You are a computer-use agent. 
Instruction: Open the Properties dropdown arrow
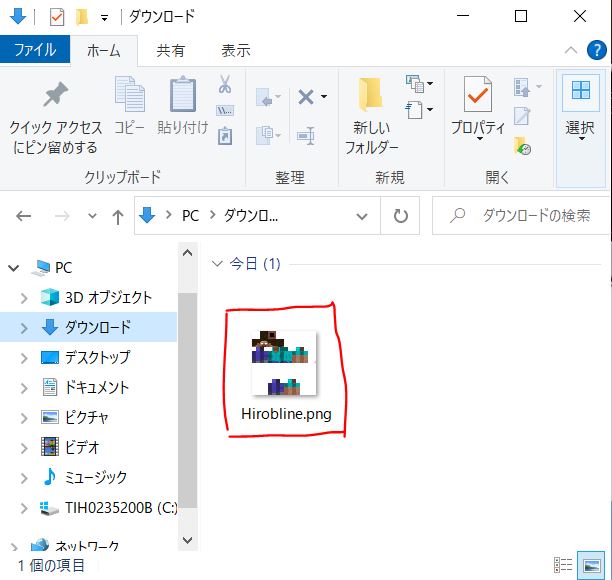click(480, 139)
